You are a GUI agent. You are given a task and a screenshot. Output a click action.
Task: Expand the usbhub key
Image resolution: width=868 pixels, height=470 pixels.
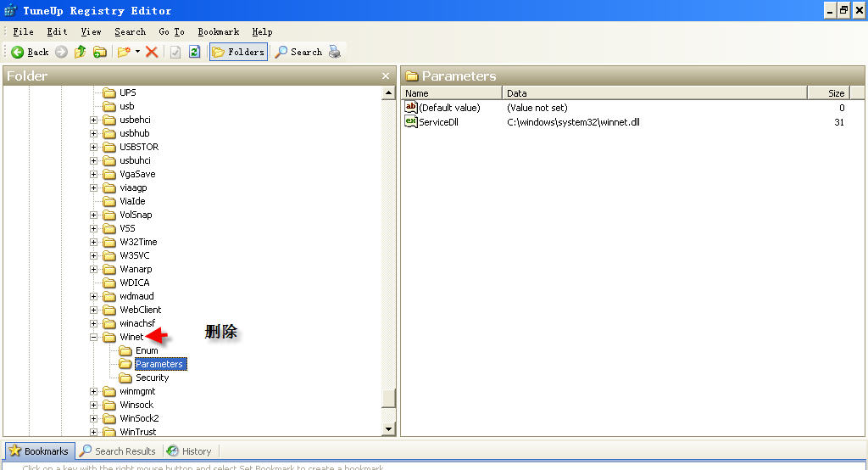[93, 133]
